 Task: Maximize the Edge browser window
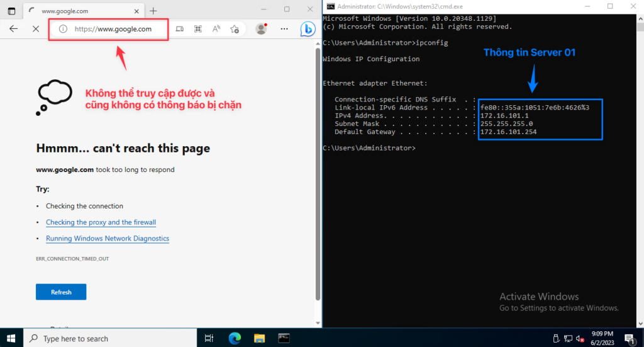(x=287, y=9)
